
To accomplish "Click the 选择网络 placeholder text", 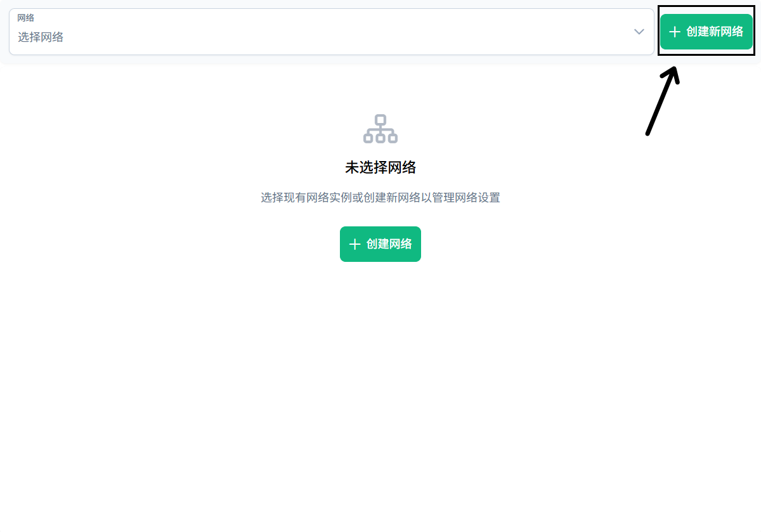I will click(41, 37).
